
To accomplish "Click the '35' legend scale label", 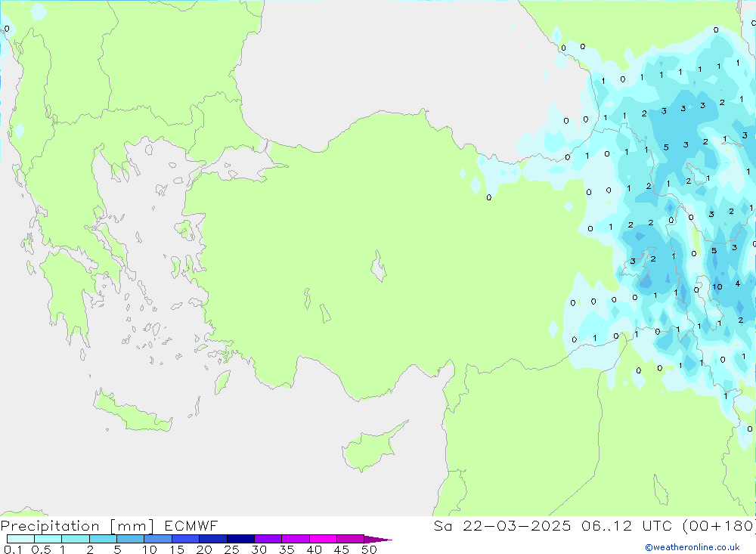I will 287,549.
